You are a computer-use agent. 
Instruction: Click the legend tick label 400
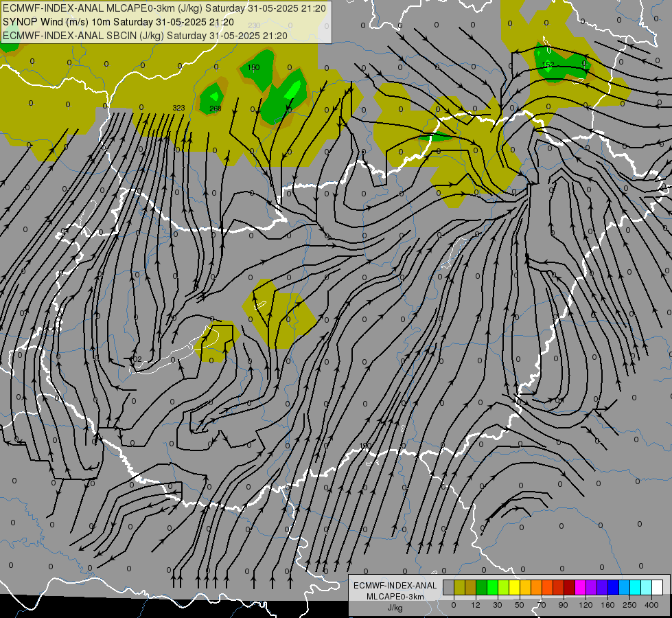(651, 605)
